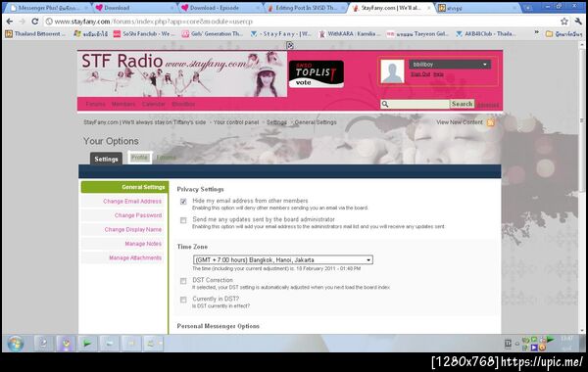The height and width of the screenshot is (372, 588).
Task: Click the taskbar clock
Action: (566, 344)
